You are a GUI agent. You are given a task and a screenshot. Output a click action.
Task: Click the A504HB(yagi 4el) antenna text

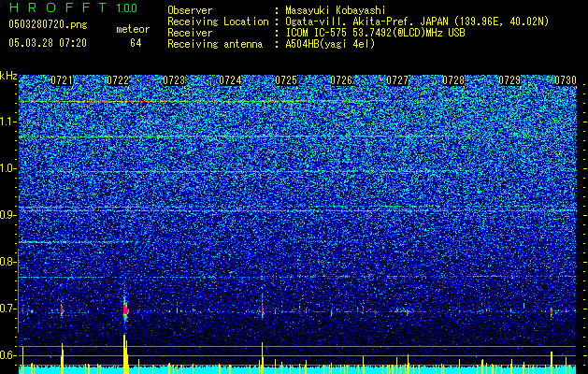coord(330,44)
